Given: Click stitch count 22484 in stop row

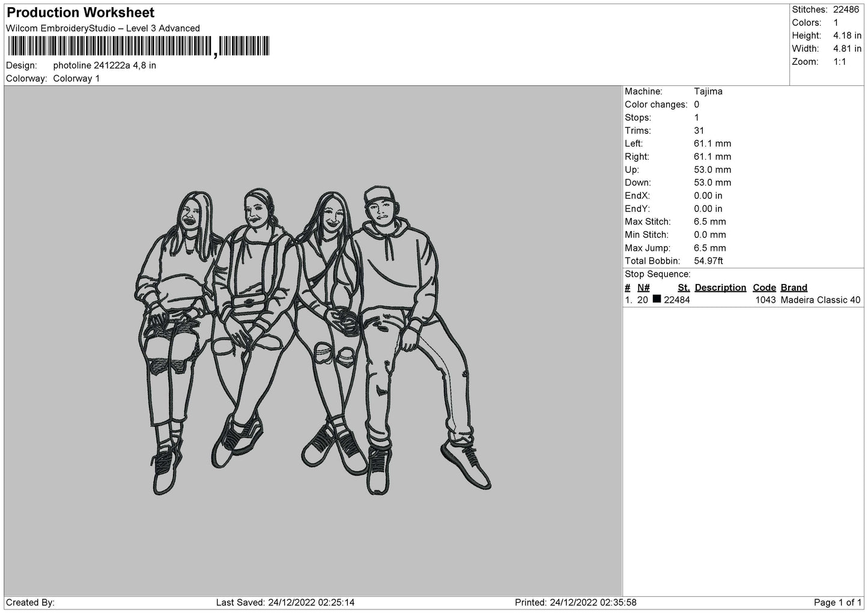Looking at the screenshot, I should coord(677,300).
